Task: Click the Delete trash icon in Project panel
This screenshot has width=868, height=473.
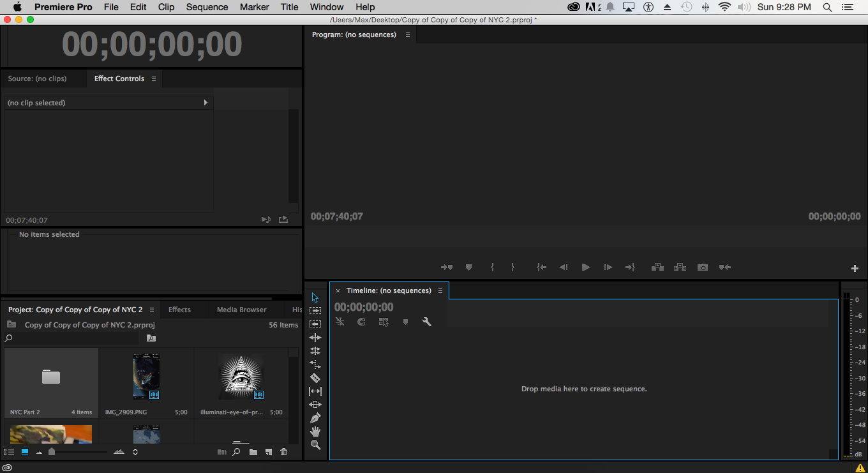Action: pyautogui.click(x=284, y=452)
